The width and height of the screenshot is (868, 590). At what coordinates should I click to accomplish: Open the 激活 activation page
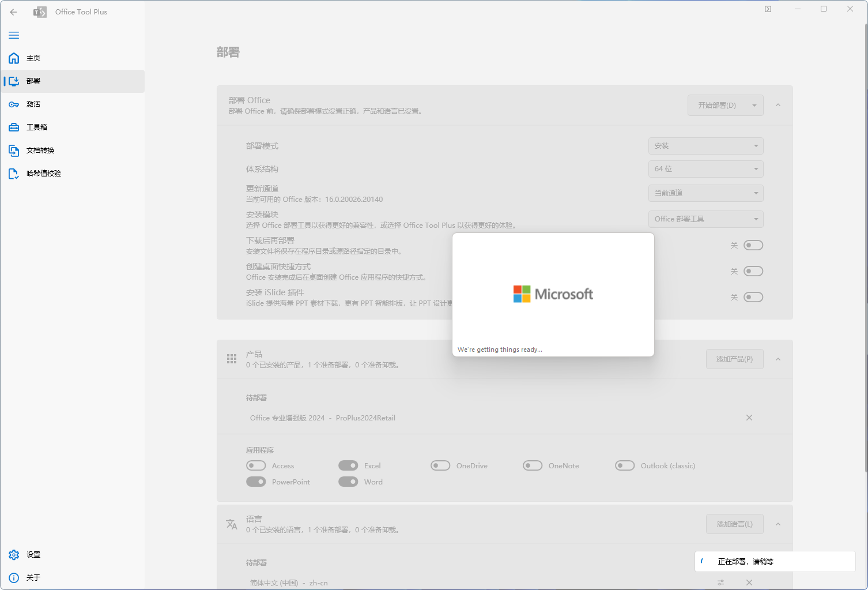pyautogui.click(x=73, y=104)
